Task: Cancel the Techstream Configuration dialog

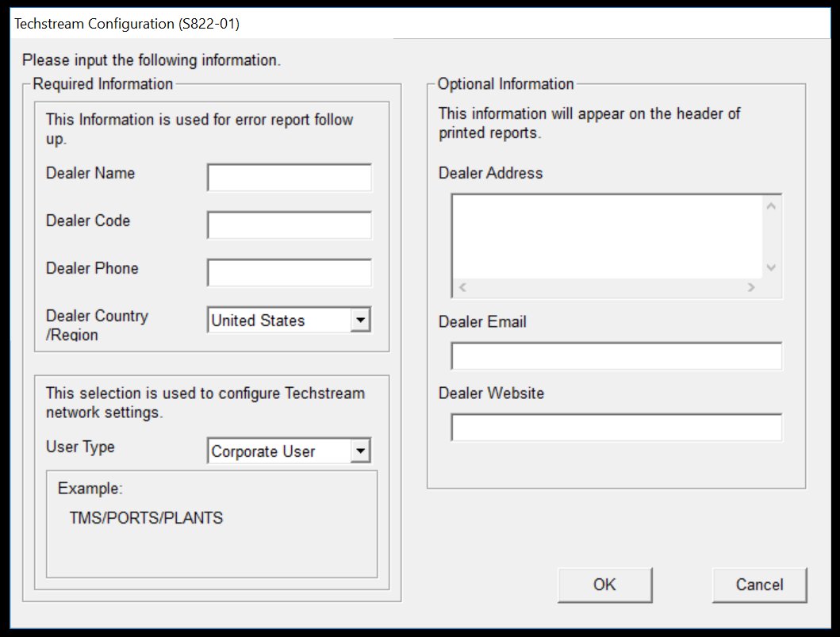Action: coord(759,585)
